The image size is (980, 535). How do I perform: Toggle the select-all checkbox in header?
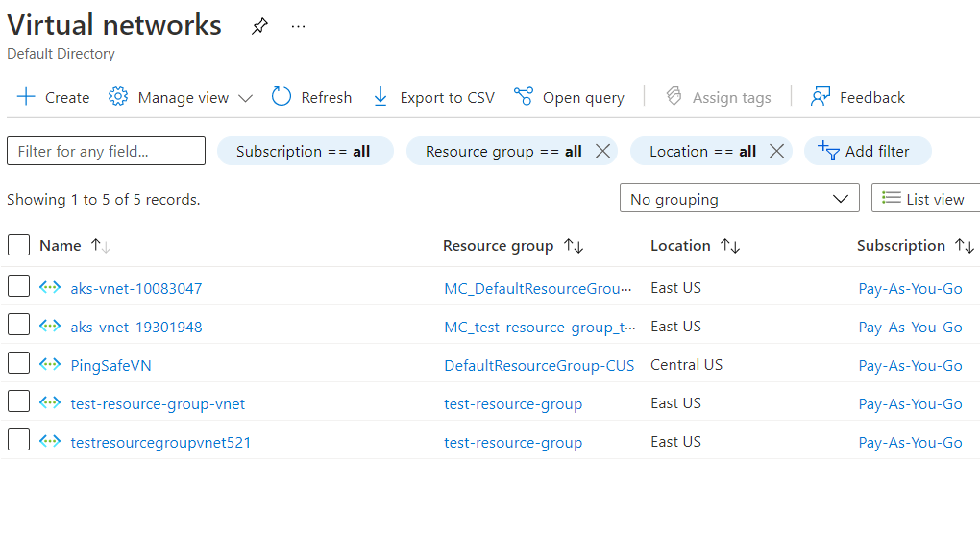tap(19, 245)
